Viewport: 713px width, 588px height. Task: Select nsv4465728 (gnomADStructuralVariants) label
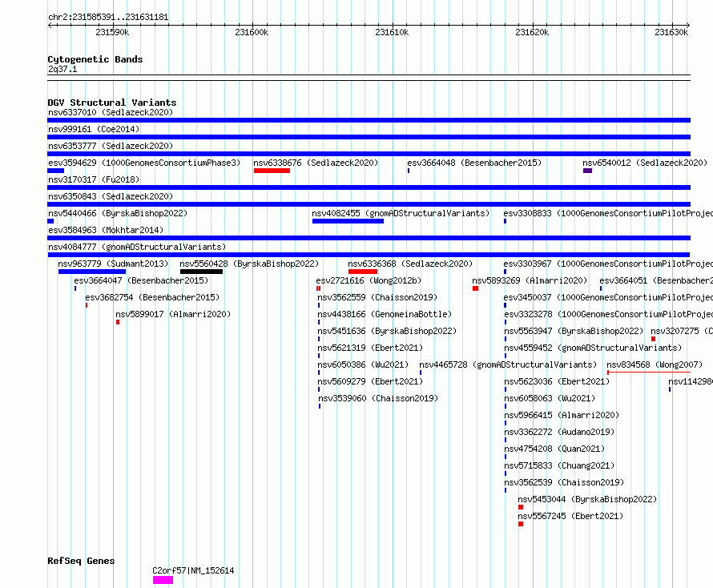click(508, 364)
